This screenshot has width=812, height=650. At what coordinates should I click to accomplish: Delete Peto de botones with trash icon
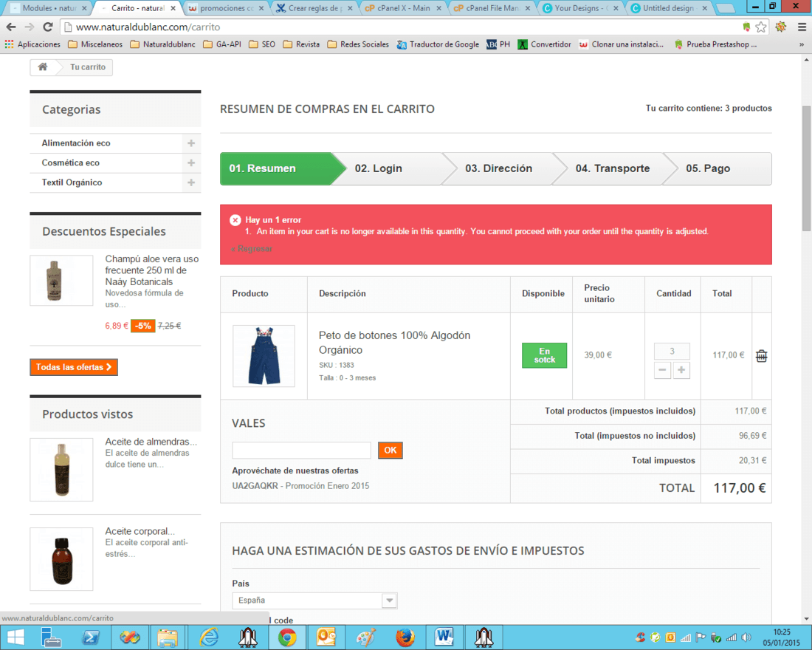tap(761, 355)
